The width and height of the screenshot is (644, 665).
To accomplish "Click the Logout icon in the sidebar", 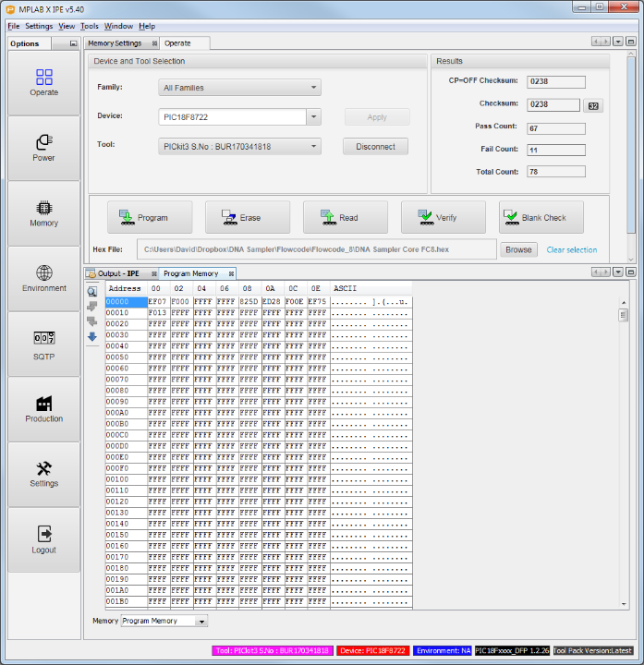I will (x=44, y=534).
